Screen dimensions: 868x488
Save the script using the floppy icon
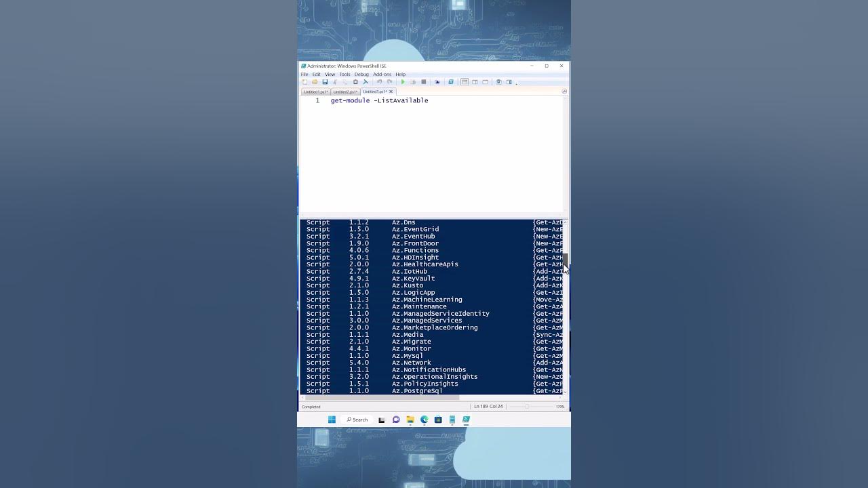(325, 82)
